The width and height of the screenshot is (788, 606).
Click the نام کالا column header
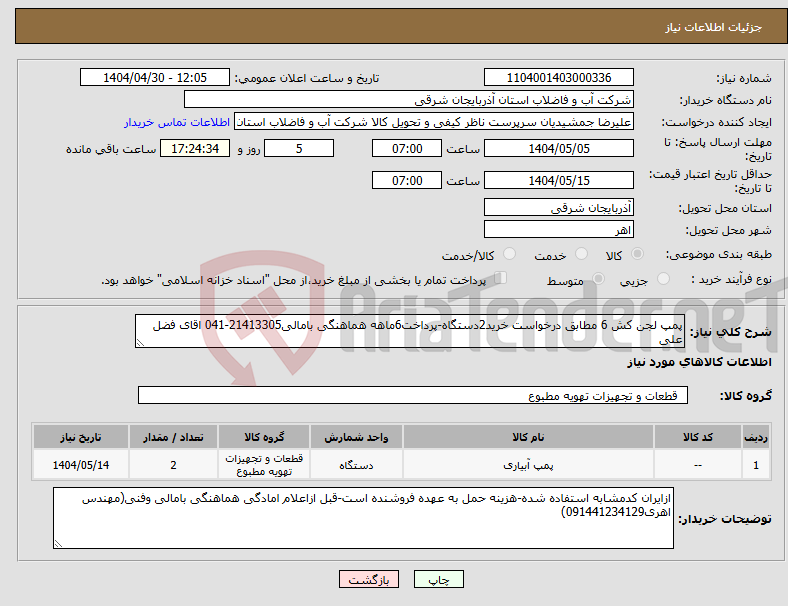click(x=528, y=437)
